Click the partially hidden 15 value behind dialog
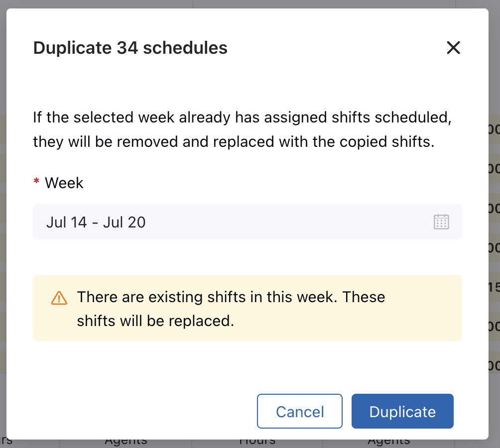 pos(494,287)
